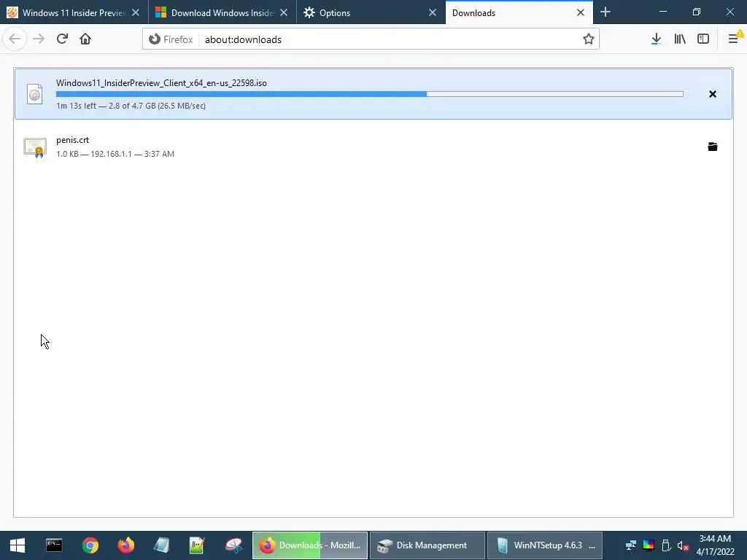Switch to the Disk Management window

click(427, 545)
